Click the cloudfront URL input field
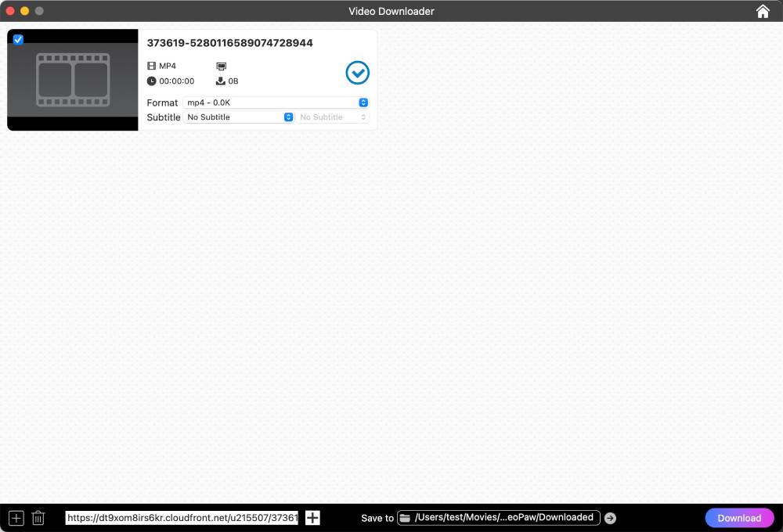This screenshot has height=532, width=783. click(182, 517)
